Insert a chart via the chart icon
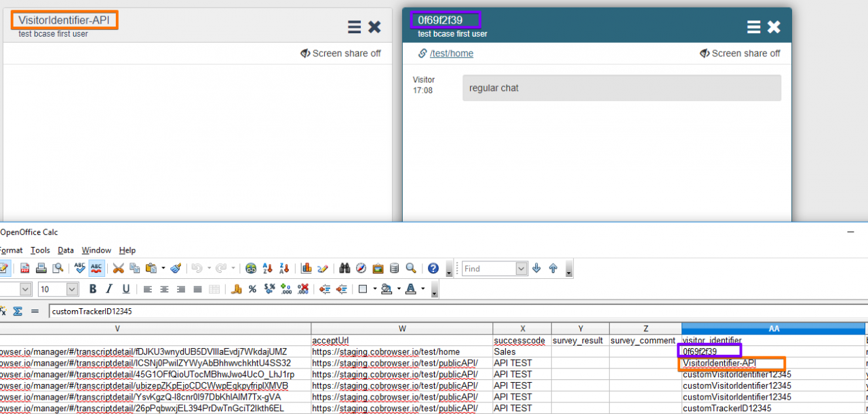The image size is (868, 414). point(306,269)
